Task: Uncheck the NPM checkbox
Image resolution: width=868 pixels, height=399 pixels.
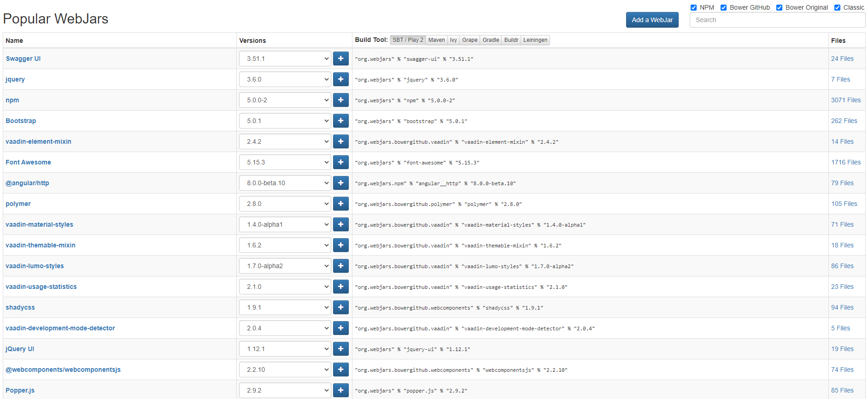Action: pyautogui.click(x=693, y=7)
